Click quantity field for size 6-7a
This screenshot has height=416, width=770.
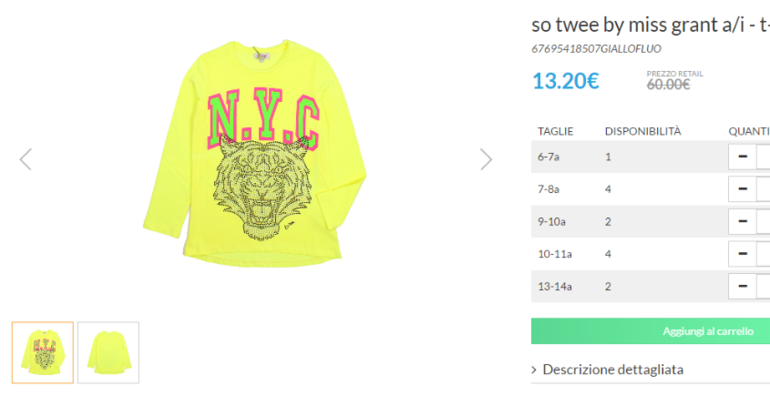(x=764, y=157)
